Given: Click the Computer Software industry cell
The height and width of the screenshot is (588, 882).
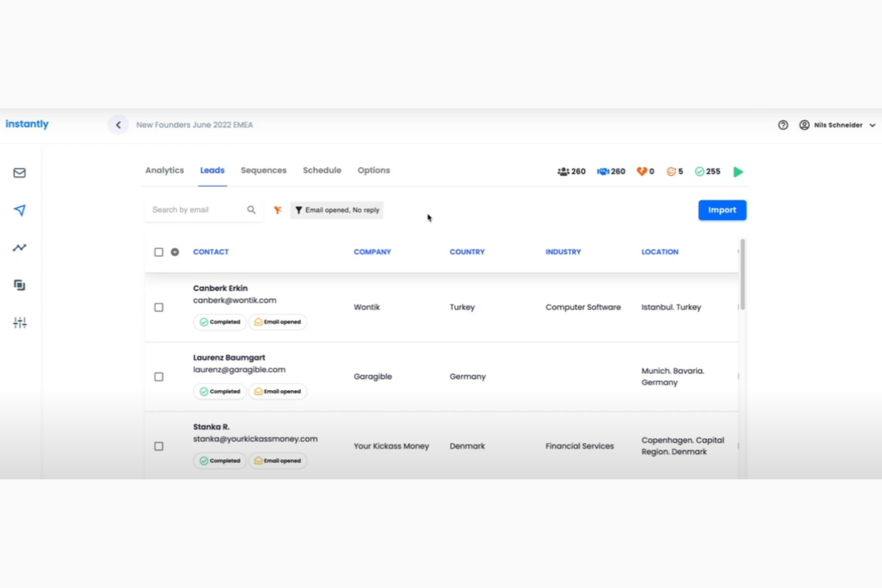Looking at the screenshot, I should (x=583, y=307).
